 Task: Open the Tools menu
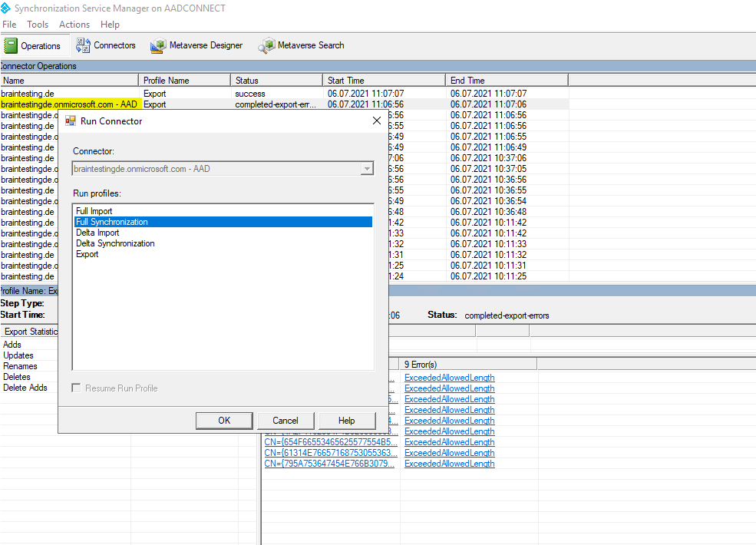[x=38, y=24]
